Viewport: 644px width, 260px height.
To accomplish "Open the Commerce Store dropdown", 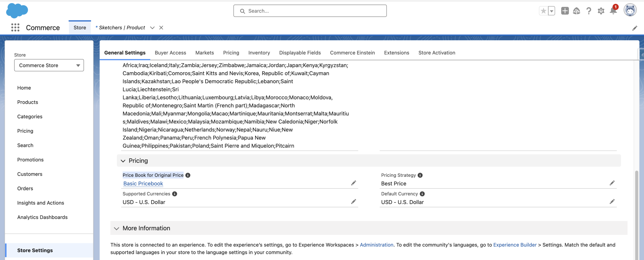I will click(49, 65).
